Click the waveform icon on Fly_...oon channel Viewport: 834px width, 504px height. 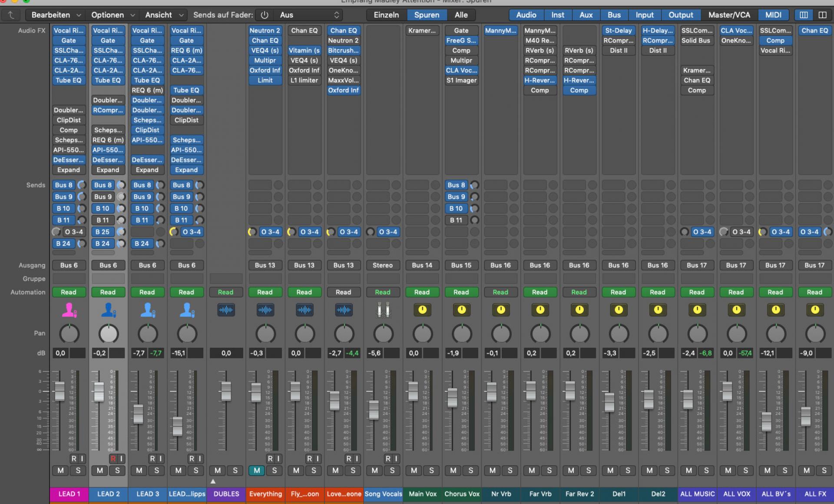click(304, 310)
